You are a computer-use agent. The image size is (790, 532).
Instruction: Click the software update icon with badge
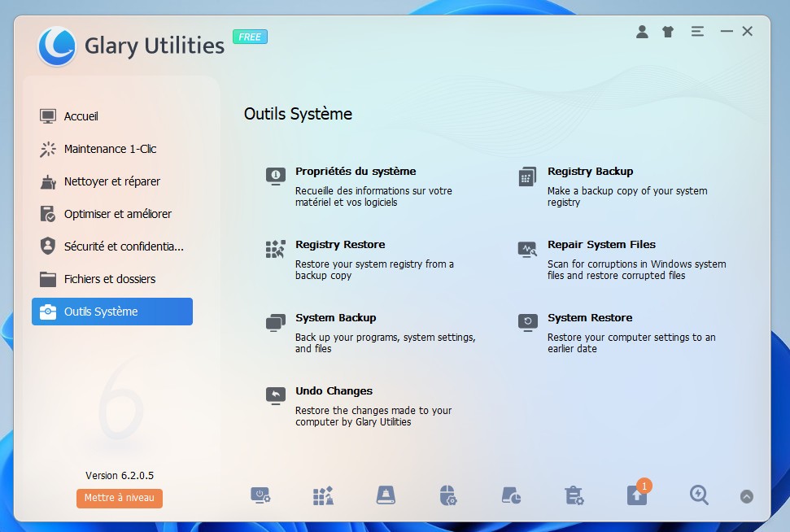tap(637, 495)
